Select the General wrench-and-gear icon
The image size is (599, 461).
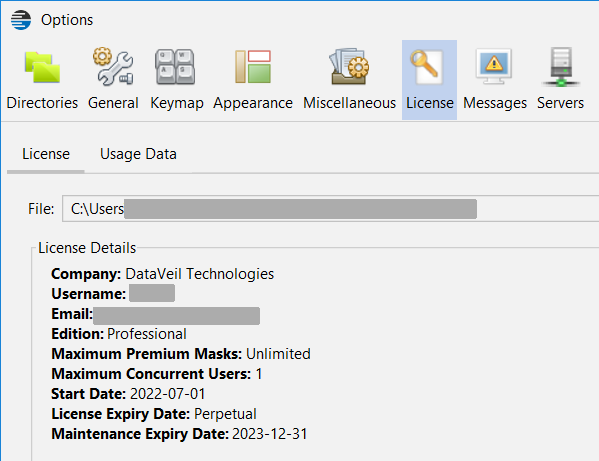pos(113,66)
